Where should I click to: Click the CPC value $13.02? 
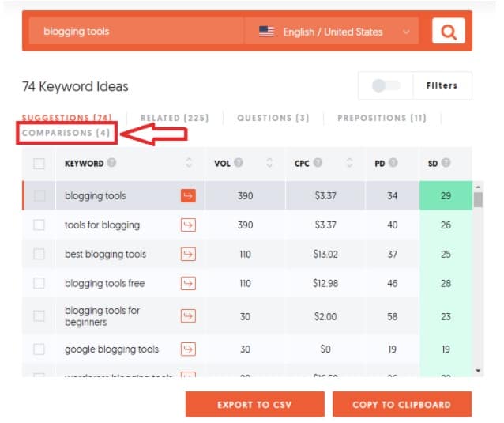click(325, 254)
